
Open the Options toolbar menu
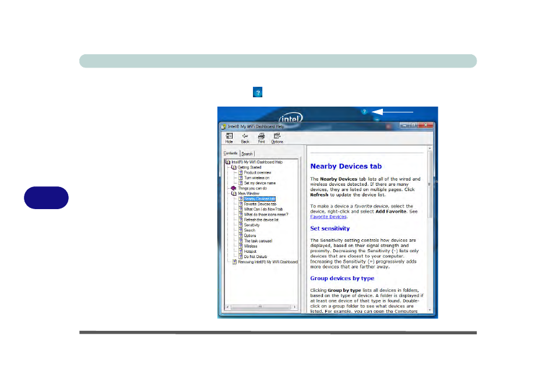point(277,138)
